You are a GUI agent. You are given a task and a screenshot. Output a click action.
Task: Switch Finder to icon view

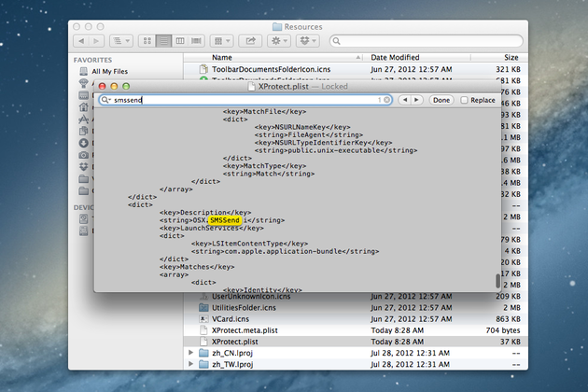tap(147, 41)
